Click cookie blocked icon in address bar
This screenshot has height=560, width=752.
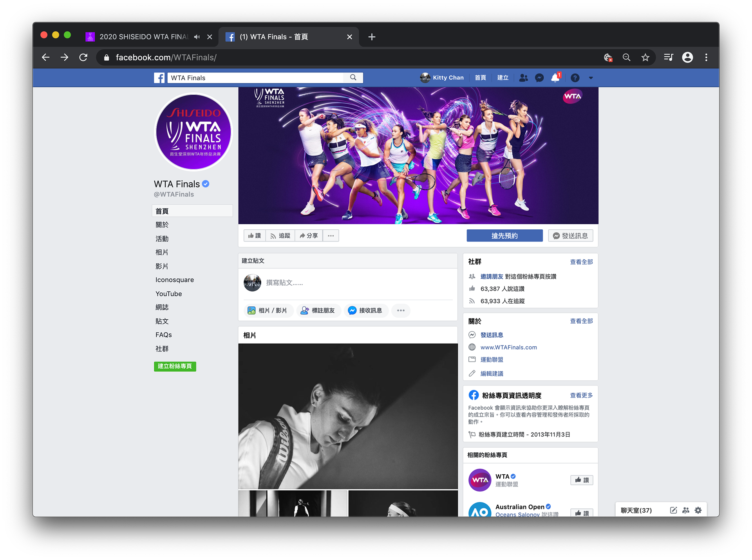(x=608, y=58)
